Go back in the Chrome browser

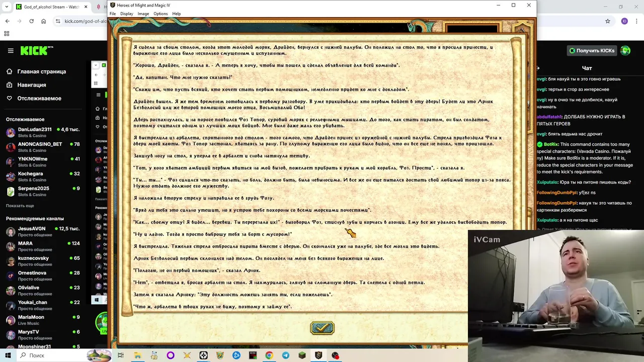(7, 21)
